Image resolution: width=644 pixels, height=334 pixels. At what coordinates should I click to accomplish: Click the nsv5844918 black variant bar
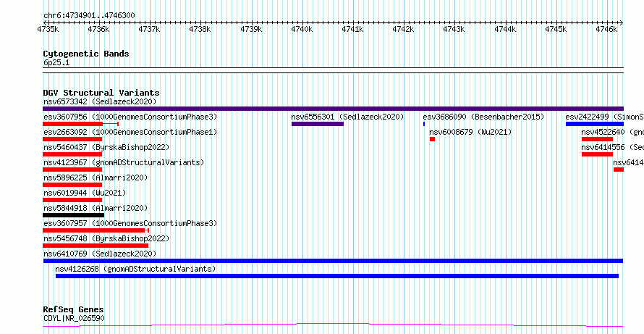(x=74, y=215)
